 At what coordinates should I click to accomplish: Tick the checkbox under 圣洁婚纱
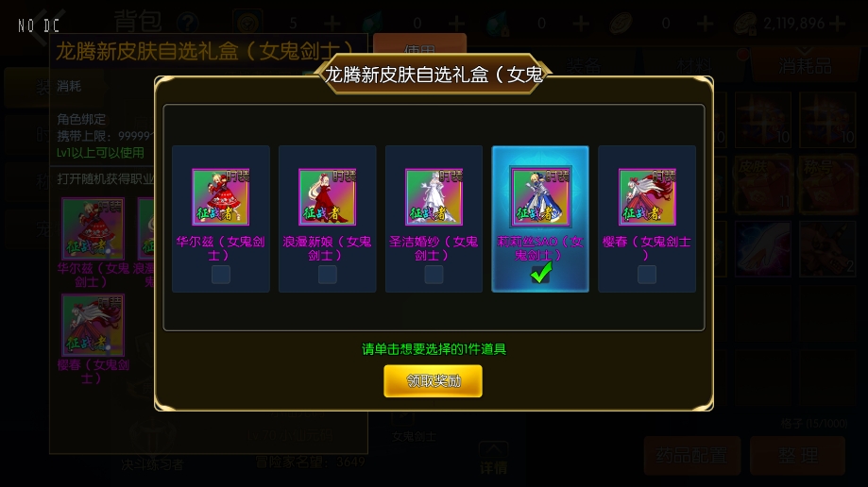(434, 275)
